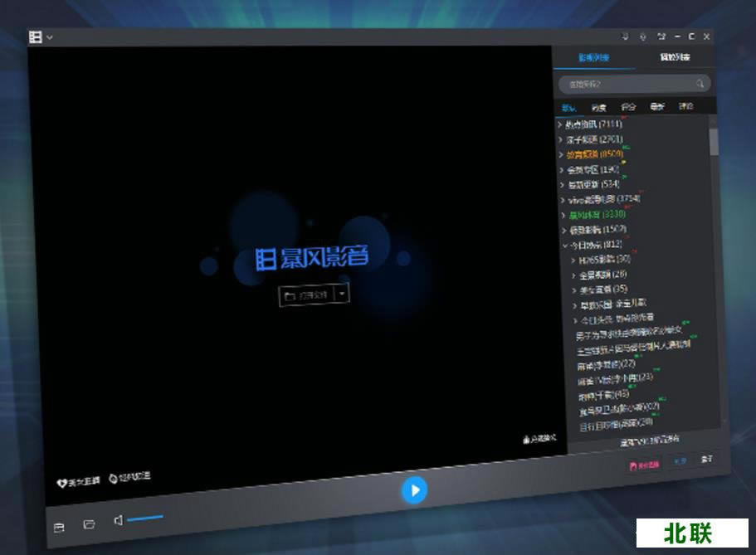Click the pink icon button below the list
Viewport: 756px width, 555px height.
coord(644,465)
